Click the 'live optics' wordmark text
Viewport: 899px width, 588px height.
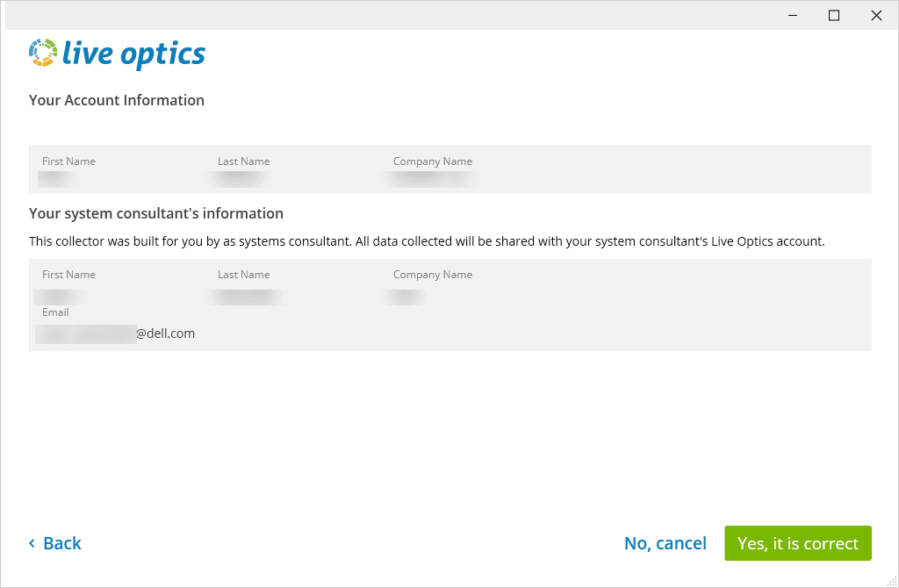(133, 54)
